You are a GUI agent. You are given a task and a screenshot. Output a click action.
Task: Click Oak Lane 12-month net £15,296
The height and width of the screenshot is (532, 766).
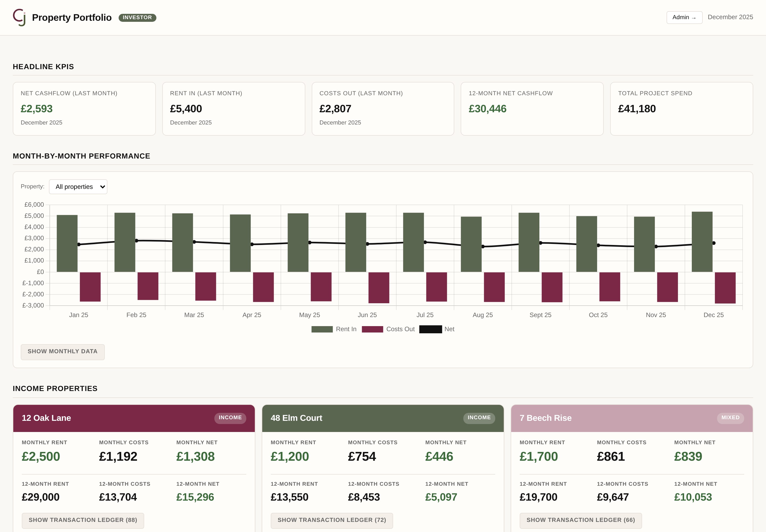tap(195, 497)
